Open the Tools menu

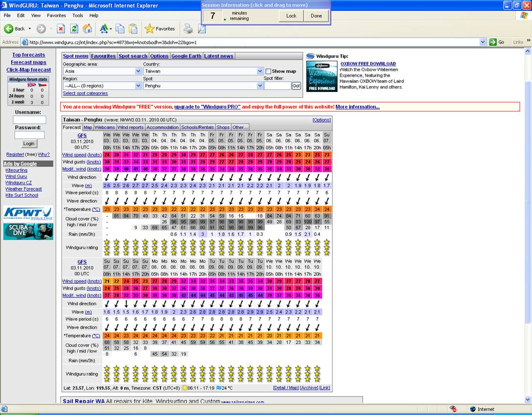tap(78, 15)
